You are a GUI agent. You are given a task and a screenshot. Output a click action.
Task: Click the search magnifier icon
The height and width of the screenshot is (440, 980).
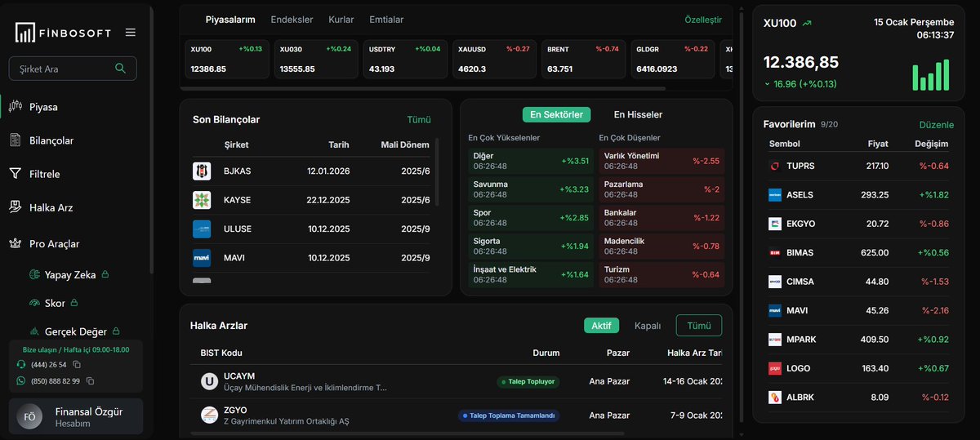tap(121, 69)
